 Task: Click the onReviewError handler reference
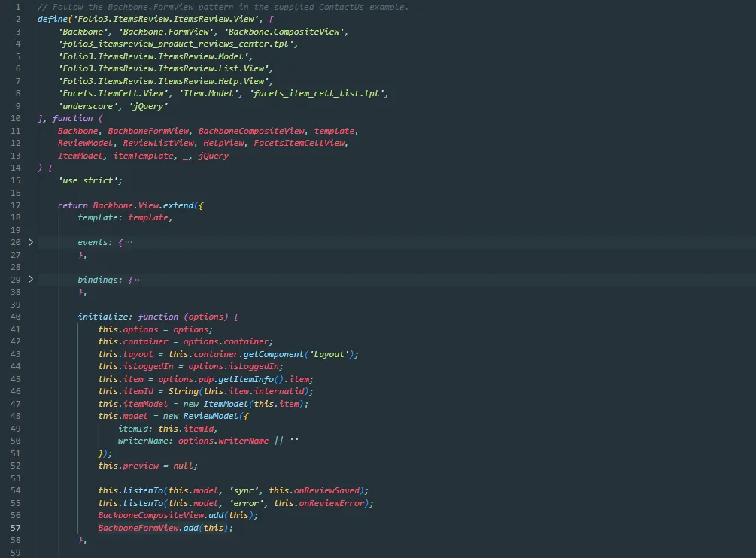[x=332, y=503]
